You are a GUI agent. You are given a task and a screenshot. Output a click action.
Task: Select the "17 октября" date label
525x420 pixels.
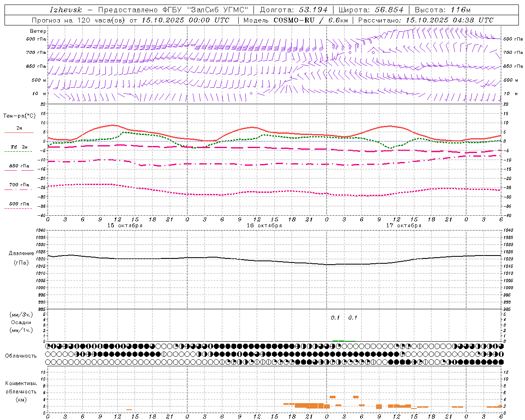click(x=404, y=226)
